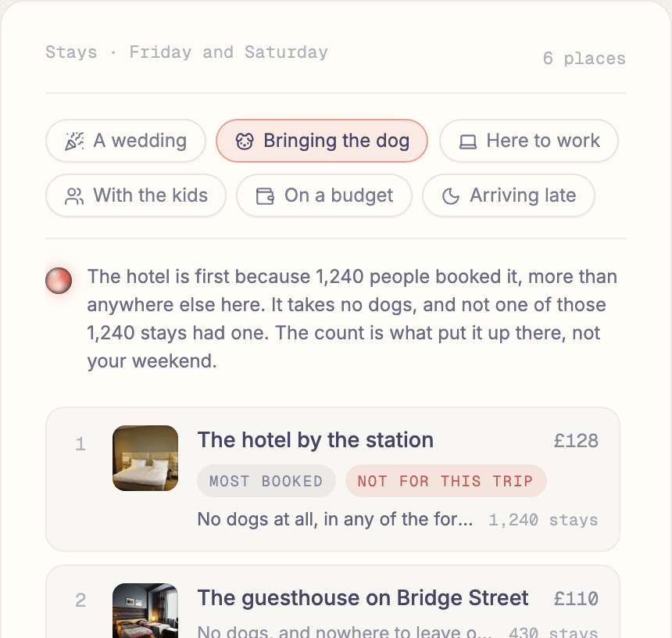Click the hotel bedroom thumbnail photo
672x638 pixels.
click(x=145, y=458)
